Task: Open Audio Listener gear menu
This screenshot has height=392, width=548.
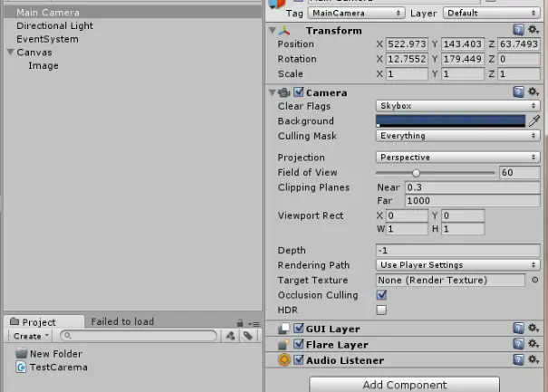Action: pyautogui.click(x=533, y=359)
